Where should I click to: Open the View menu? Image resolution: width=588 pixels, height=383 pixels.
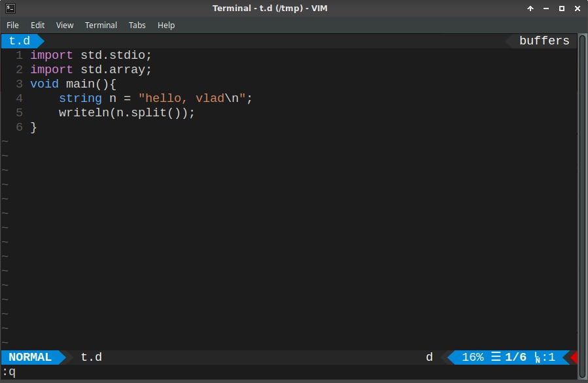click(65, 25)
